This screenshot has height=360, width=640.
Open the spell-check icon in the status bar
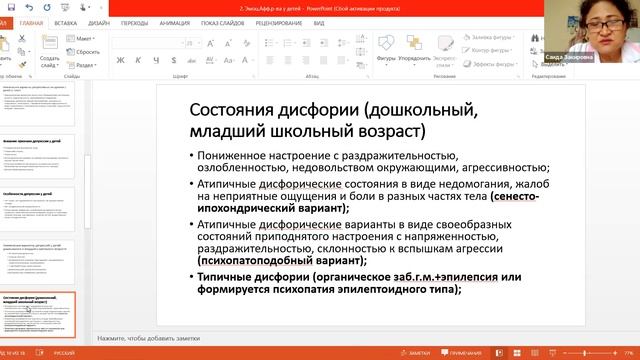(40, 353)
